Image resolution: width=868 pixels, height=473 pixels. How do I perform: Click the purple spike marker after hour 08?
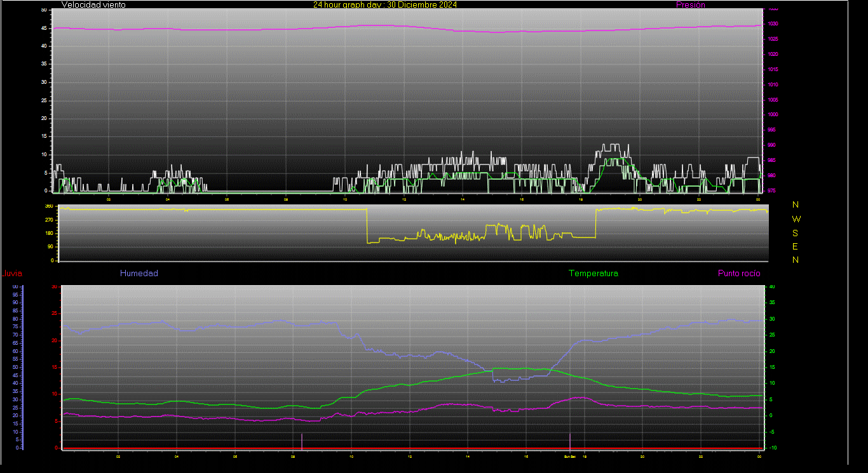tap(301, 441)
